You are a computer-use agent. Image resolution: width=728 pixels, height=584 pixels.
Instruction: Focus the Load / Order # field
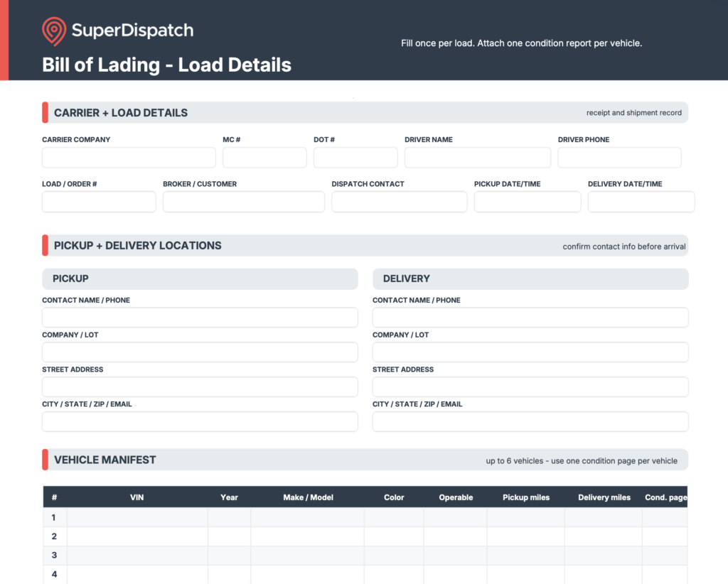(x=99, y=202)
